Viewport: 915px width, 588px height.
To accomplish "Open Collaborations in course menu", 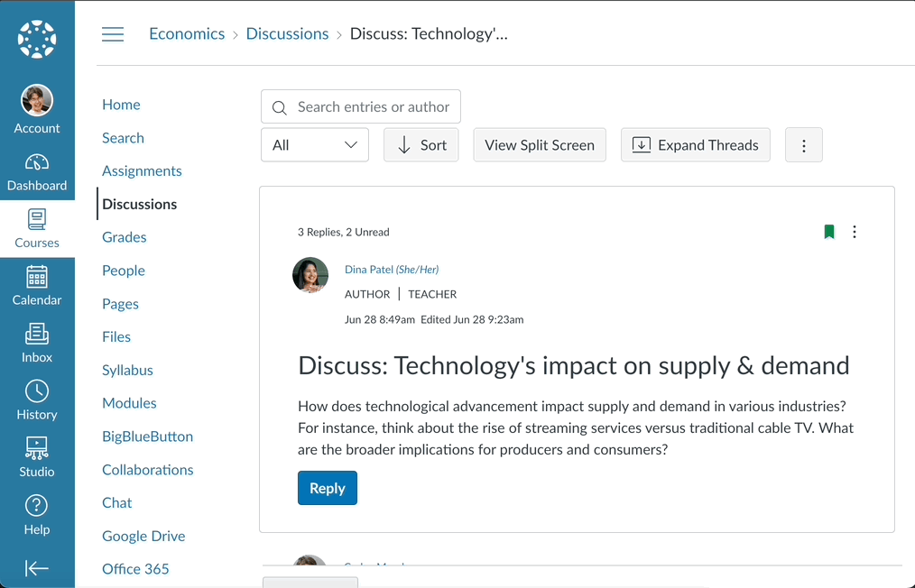I will pos(148,470).
